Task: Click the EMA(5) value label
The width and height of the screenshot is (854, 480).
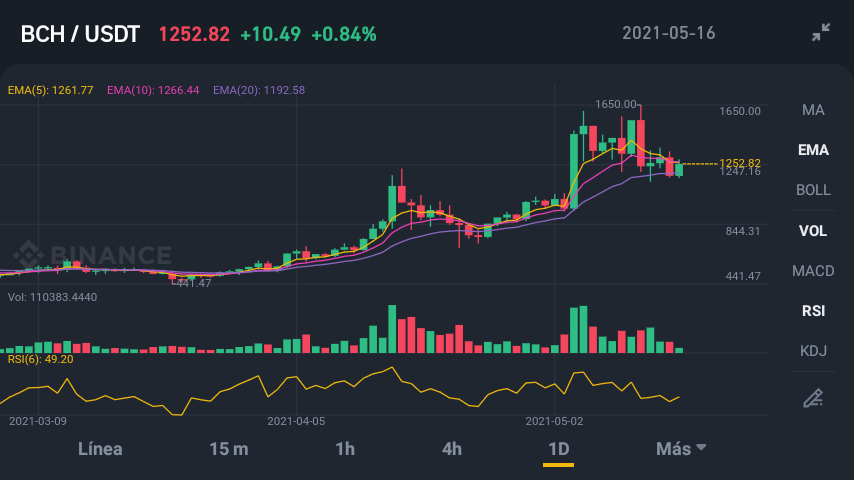Action: [x=51, y=90]
